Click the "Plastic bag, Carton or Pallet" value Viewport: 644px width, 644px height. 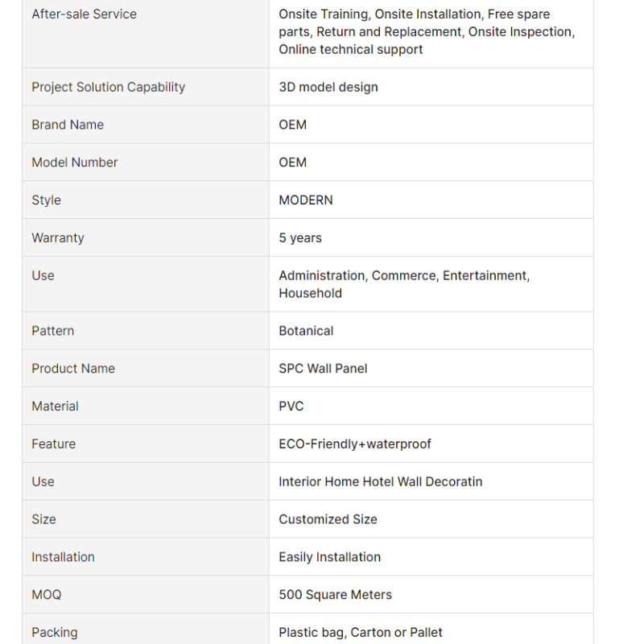(x=360, y=633)
